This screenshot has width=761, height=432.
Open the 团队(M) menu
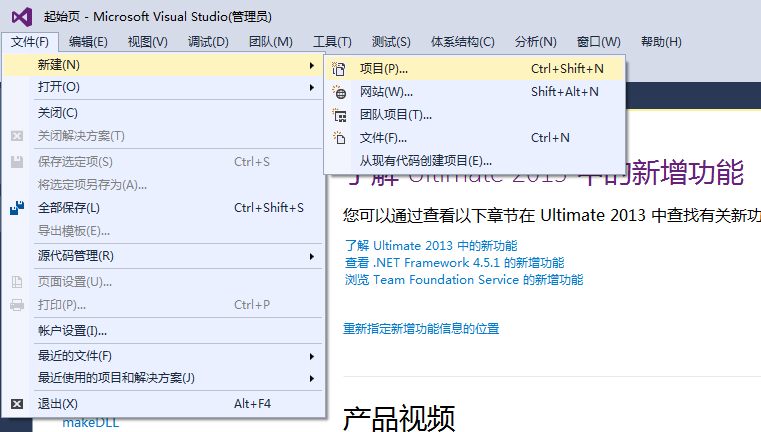(271, 42)
